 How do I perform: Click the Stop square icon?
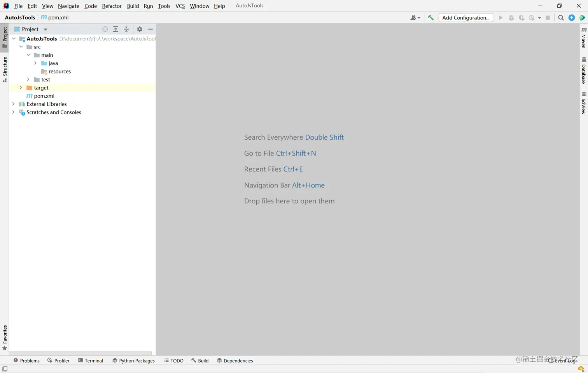(548, 18)
